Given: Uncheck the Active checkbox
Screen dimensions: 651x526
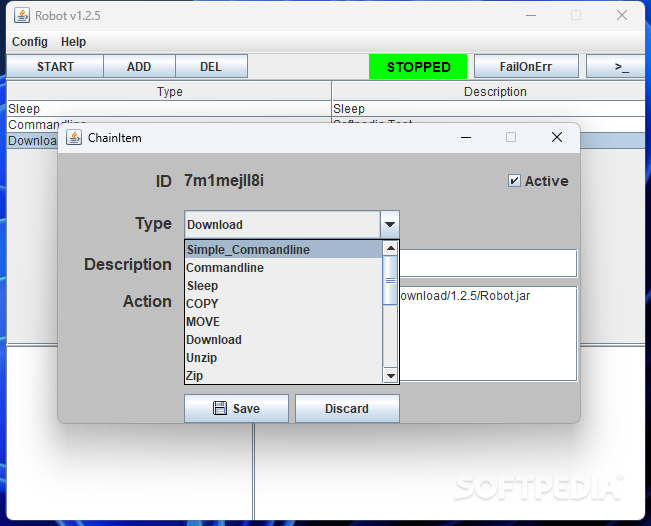Looking at the screenshot, I should (x=514, y=181).
